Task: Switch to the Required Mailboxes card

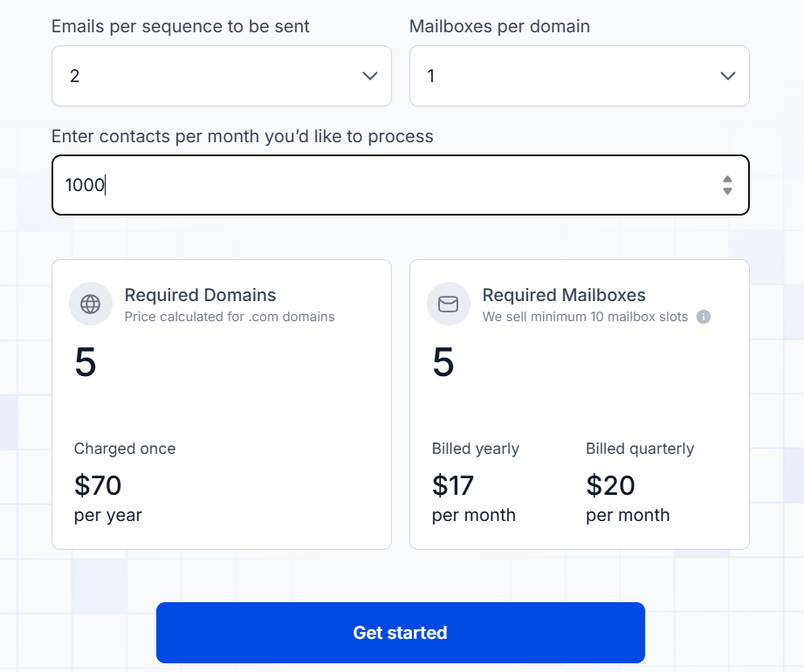Action: (579, 403)
